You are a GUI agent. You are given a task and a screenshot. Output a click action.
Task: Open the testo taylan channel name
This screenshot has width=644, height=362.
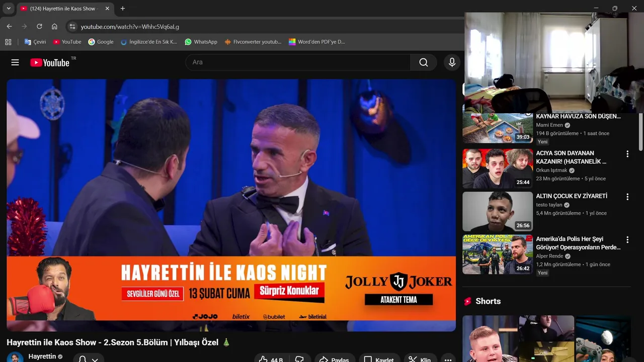click(549, 205)
